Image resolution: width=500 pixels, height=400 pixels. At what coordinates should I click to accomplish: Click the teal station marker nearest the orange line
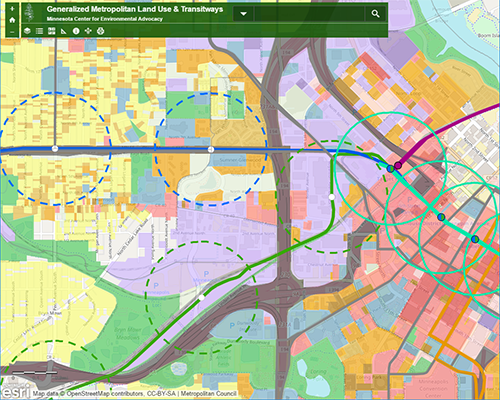(x=475, y=239)
